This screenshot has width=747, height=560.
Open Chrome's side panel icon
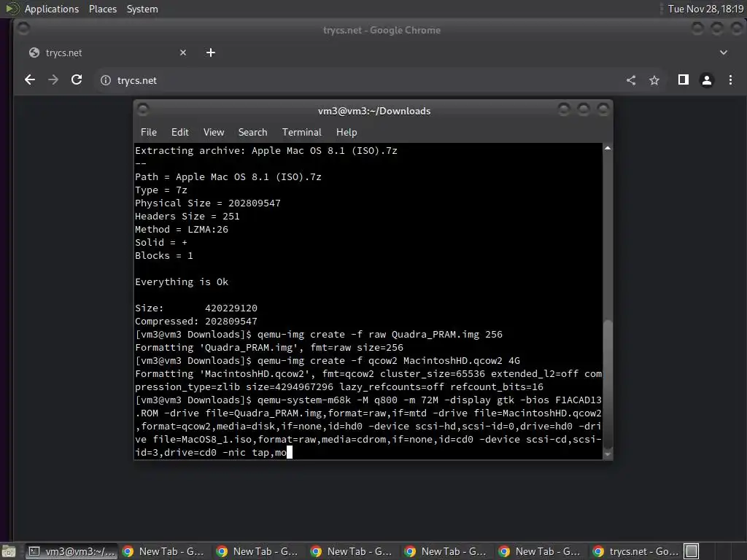pyautogui.click(x=683, y=80)
